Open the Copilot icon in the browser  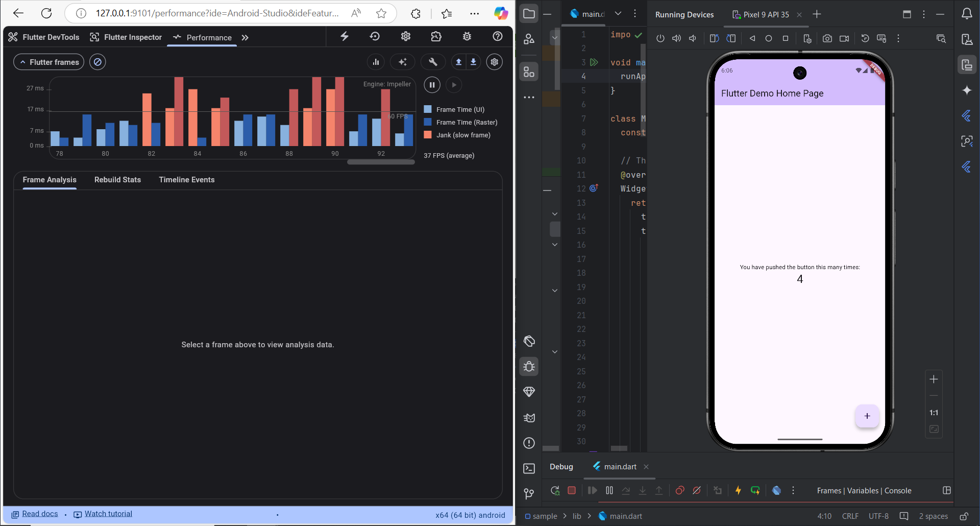pyautogui.click(x=501, y=13)
